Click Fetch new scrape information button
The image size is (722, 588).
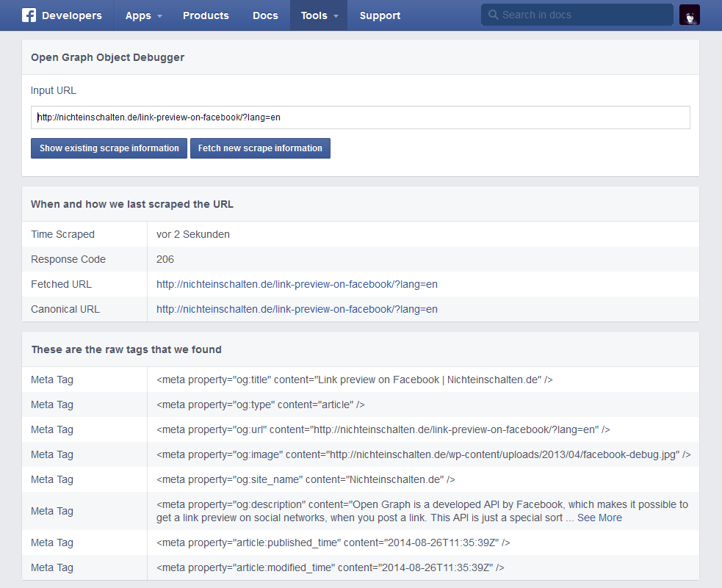click(x=260, y=148)
